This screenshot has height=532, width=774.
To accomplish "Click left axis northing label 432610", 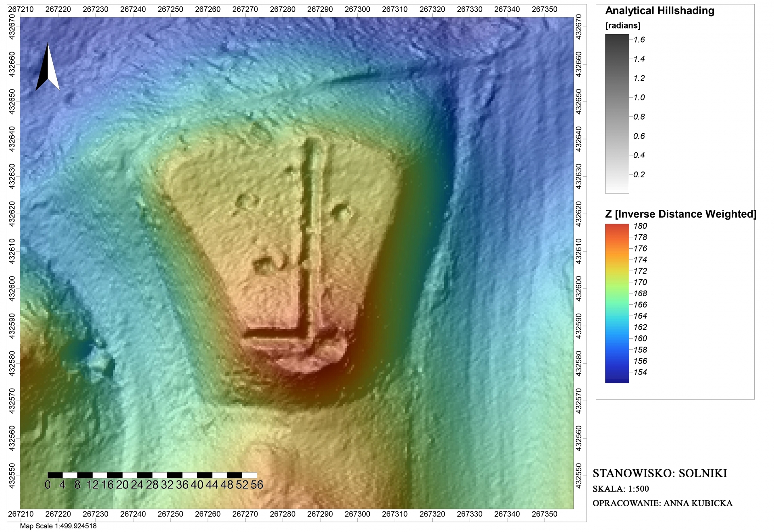I will pyautogui.click(x=12, y=251).
